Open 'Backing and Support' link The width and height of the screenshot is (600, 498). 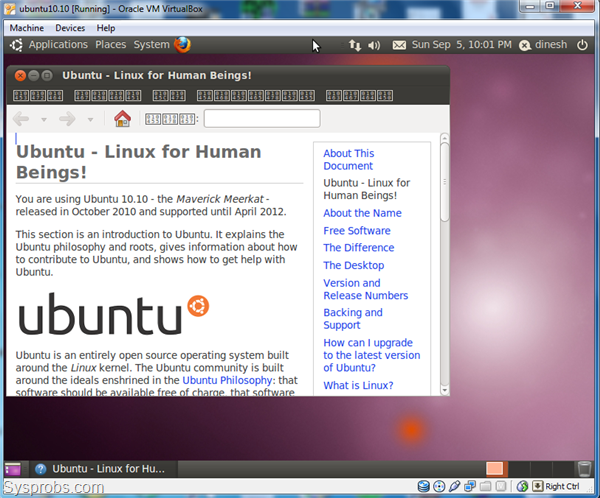[x=353, y=319]
